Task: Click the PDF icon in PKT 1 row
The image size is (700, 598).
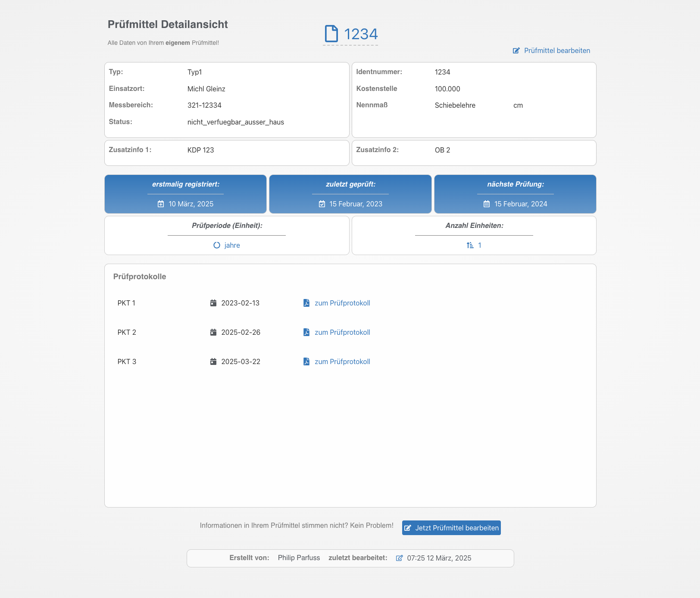Action: click(x=306, y=303)
